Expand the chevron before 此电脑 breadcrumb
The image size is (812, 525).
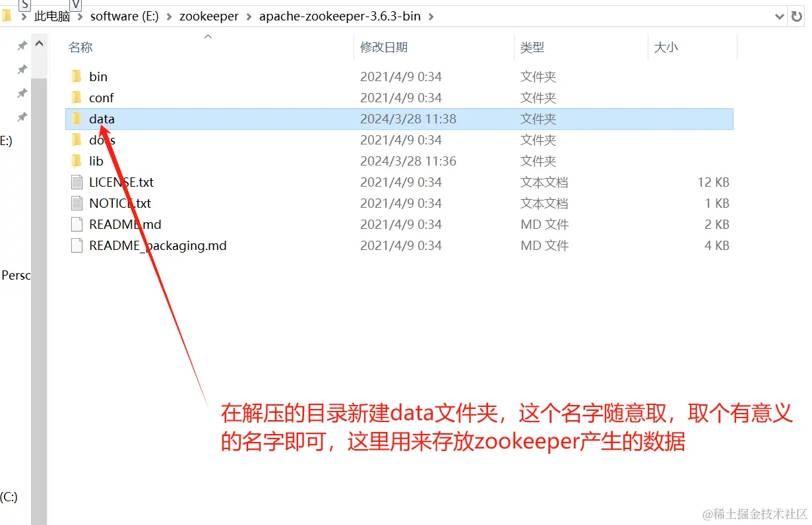23,16
